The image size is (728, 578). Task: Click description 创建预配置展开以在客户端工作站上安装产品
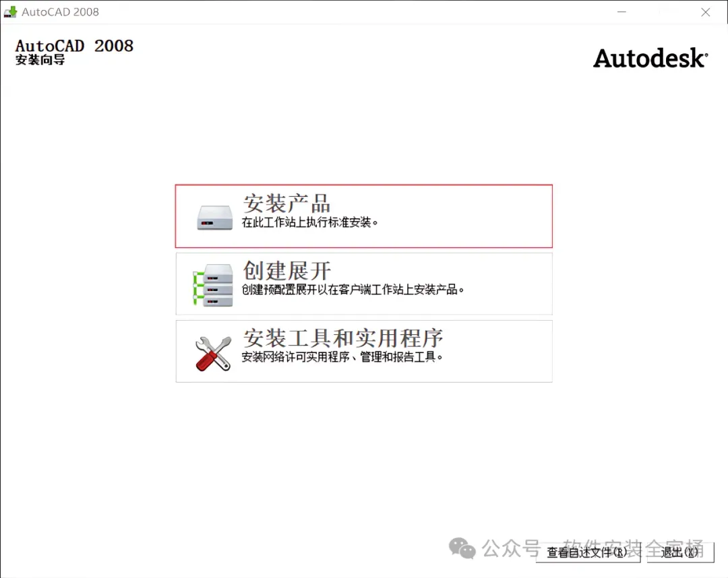353,290
